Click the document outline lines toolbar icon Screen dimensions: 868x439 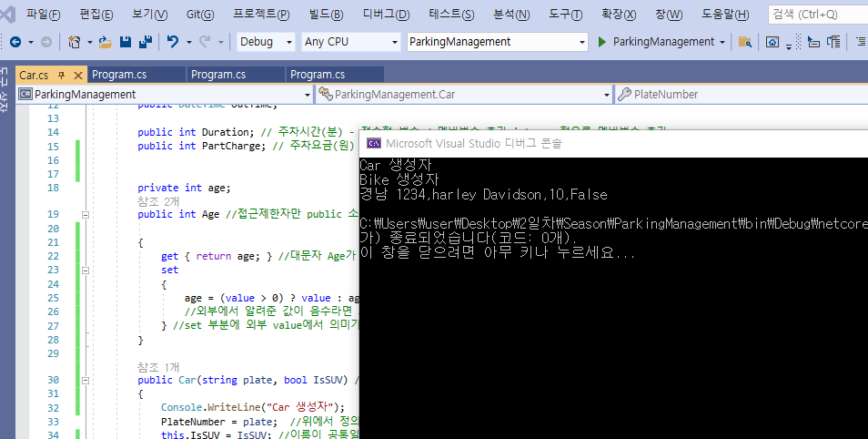click(833, 42)
